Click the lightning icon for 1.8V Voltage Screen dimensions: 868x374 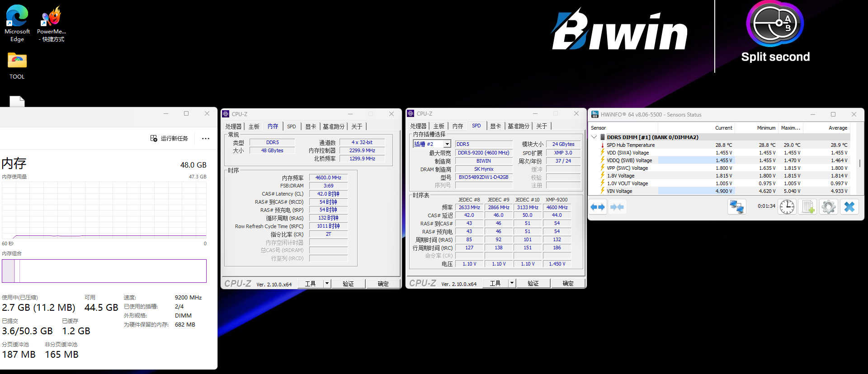603,176
